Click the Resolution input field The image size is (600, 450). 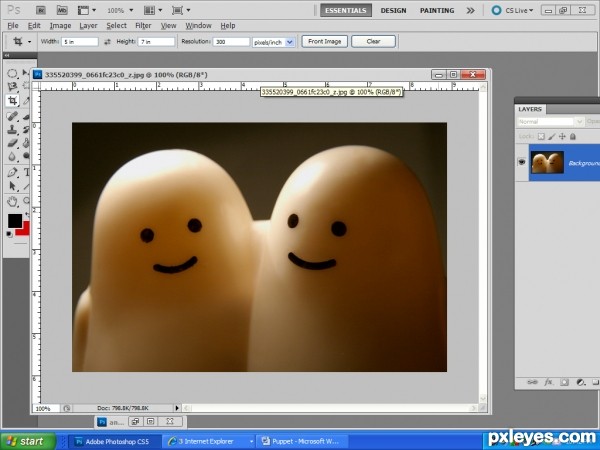[231, 42]
